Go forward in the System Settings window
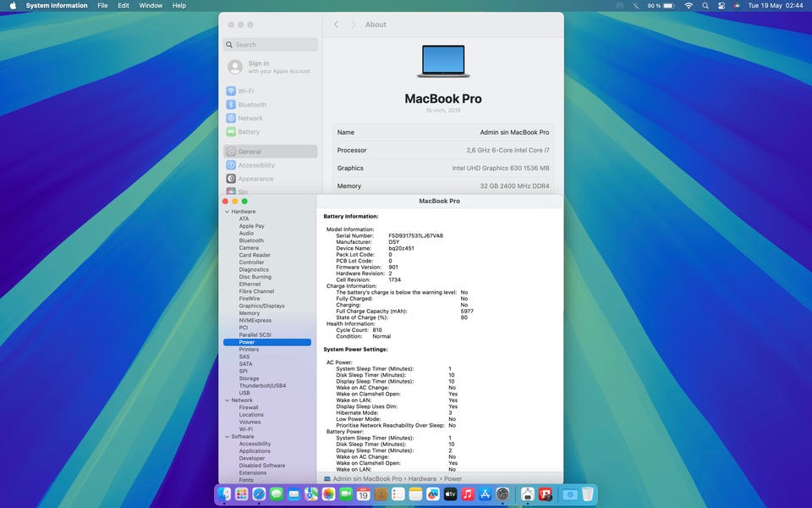This screenshot has height=508, width=812. [354, 25]
